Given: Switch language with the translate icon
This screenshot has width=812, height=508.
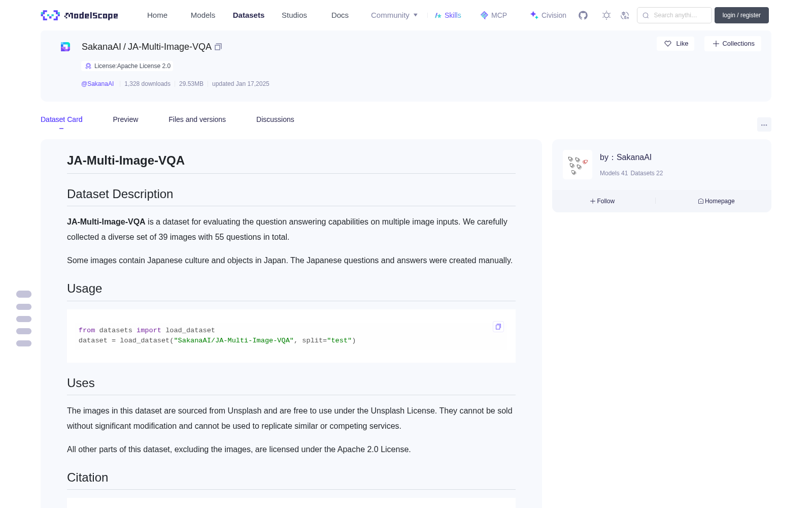Looking at the screenshot, I should 625,15.
